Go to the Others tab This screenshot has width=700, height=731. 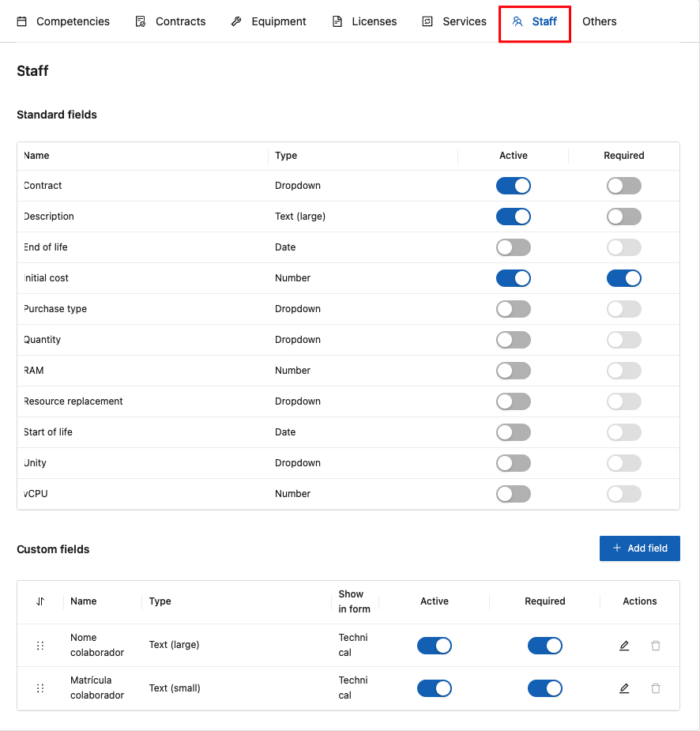click(x=600, y=21)
